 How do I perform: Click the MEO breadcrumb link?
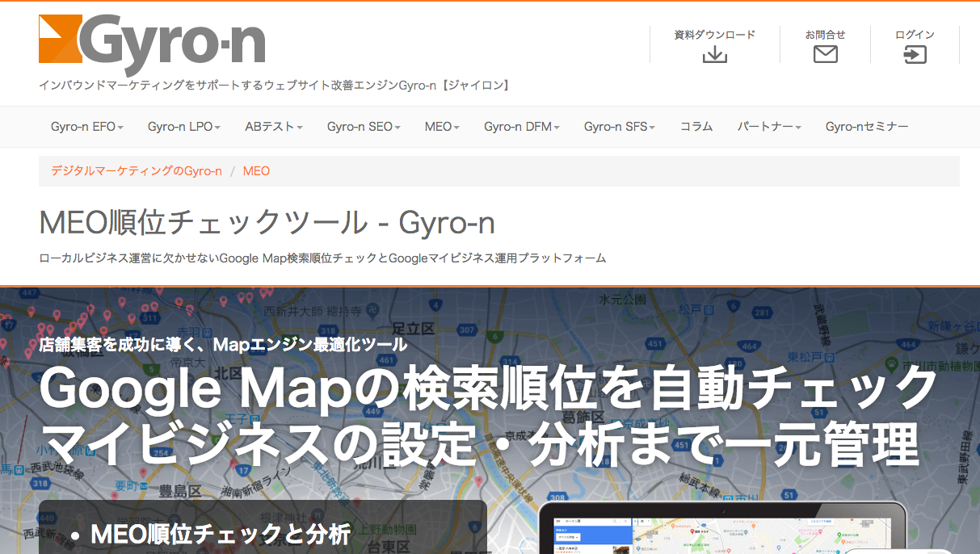tap(256, 171)
